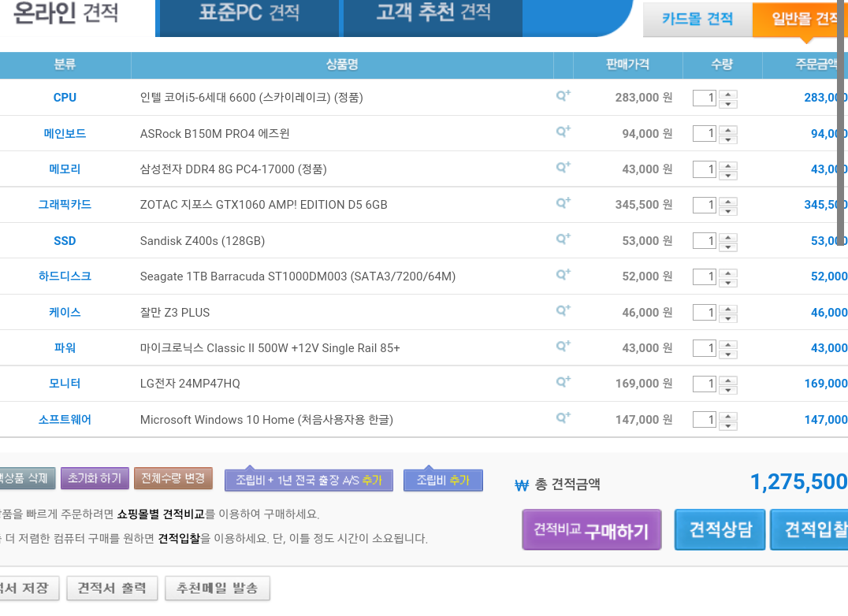Open 케이스 category link
Viewport: 848px width, 616px height.
65,312
